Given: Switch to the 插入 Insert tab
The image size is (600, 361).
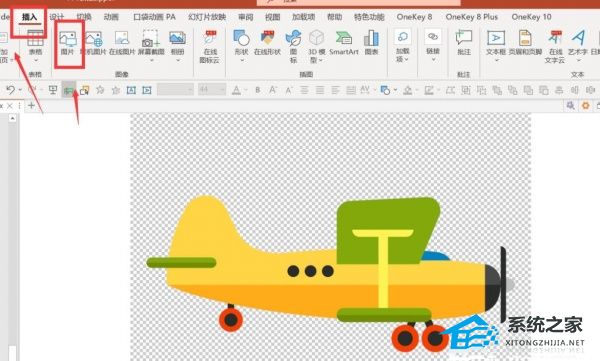Looking at the screenshot, I should click(29, 17).
